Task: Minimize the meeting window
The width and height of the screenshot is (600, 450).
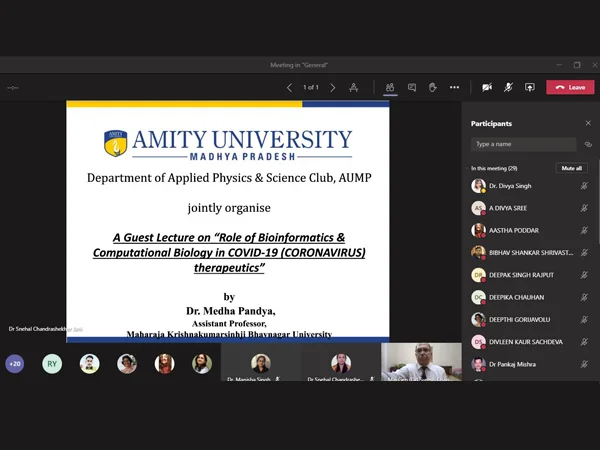Action: coord(559,65)
